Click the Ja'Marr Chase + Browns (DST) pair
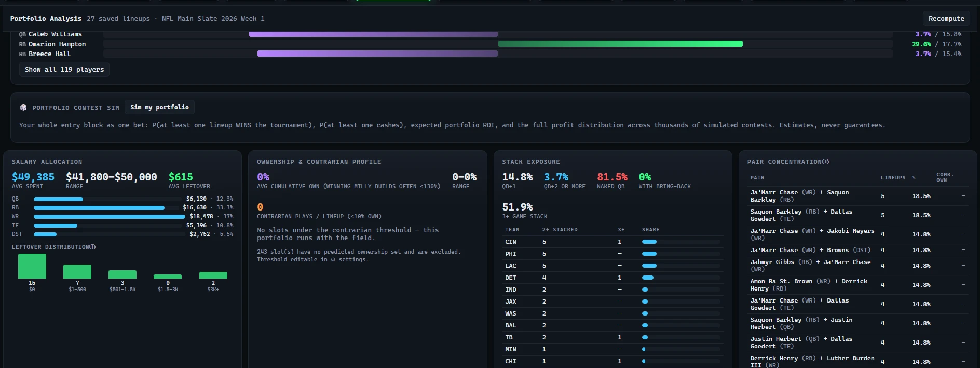Viewport: 980px width, 368px height. [x=810, y=250]
